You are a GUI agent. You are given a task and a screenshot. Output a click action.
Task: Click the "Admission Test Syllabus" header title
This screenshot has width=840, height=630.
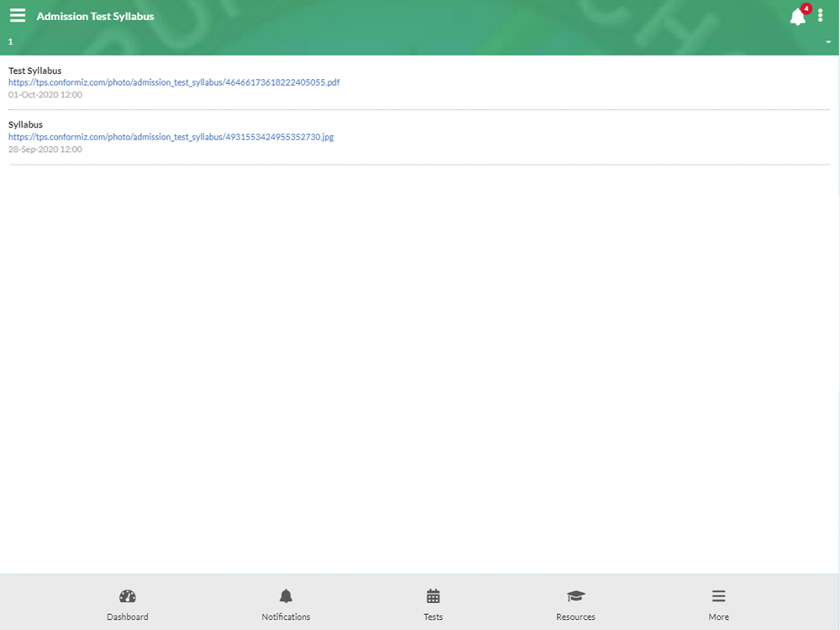(96, 16)
